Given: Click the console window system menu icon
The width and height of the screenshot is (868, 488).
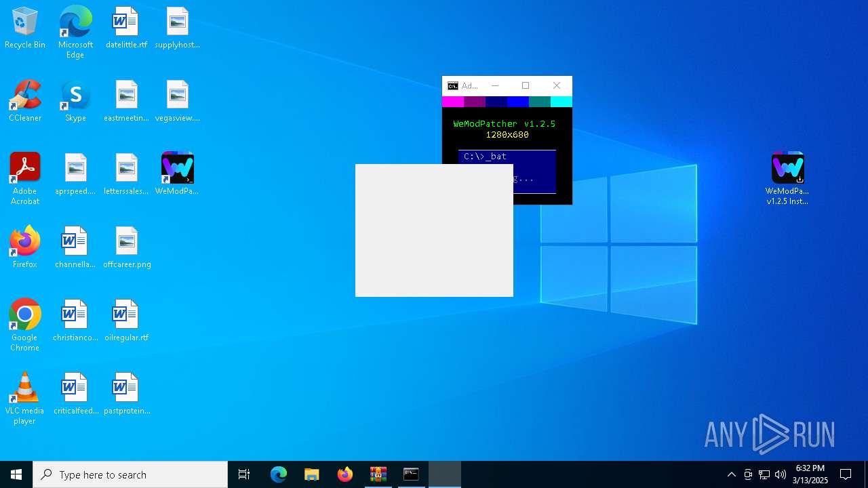Looking at the screenshot, I should 453,86.
